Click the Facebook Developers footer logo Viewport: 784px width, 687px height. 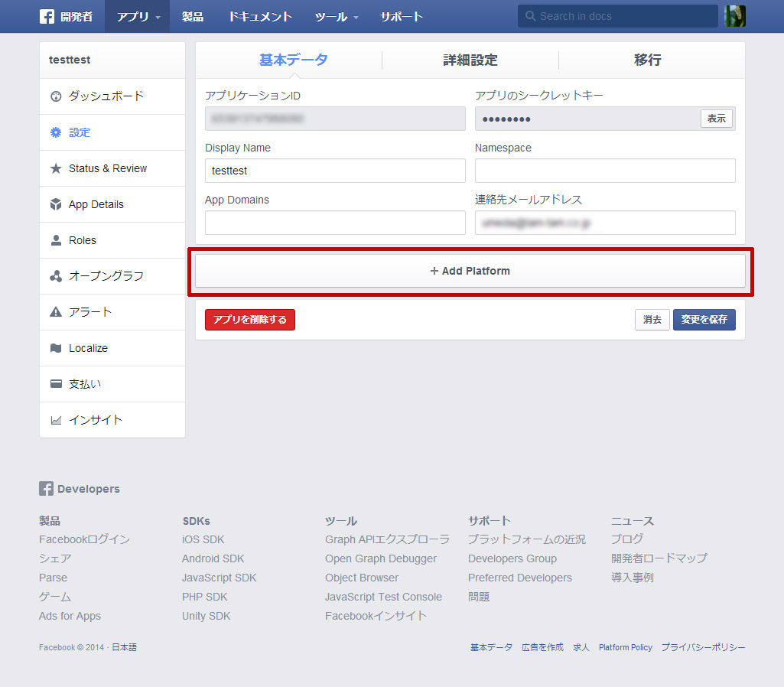[46, 489]
